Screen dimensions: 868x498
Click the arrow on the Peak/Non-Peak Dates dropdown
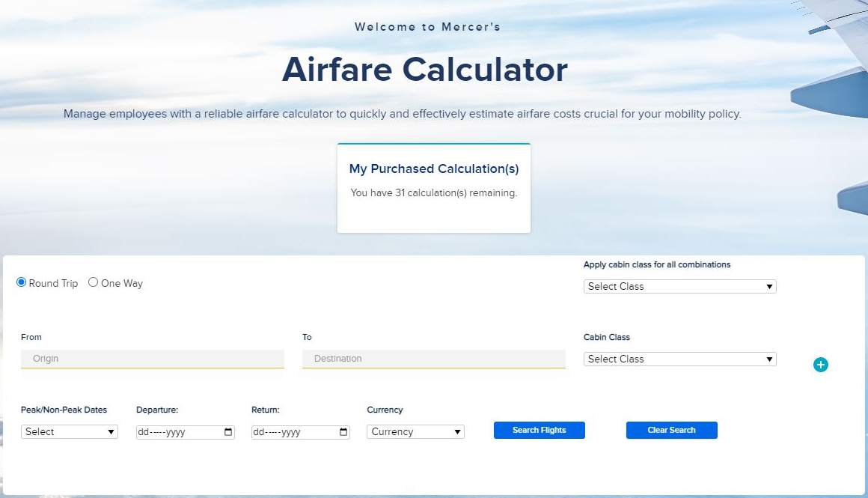coord(111,431)
